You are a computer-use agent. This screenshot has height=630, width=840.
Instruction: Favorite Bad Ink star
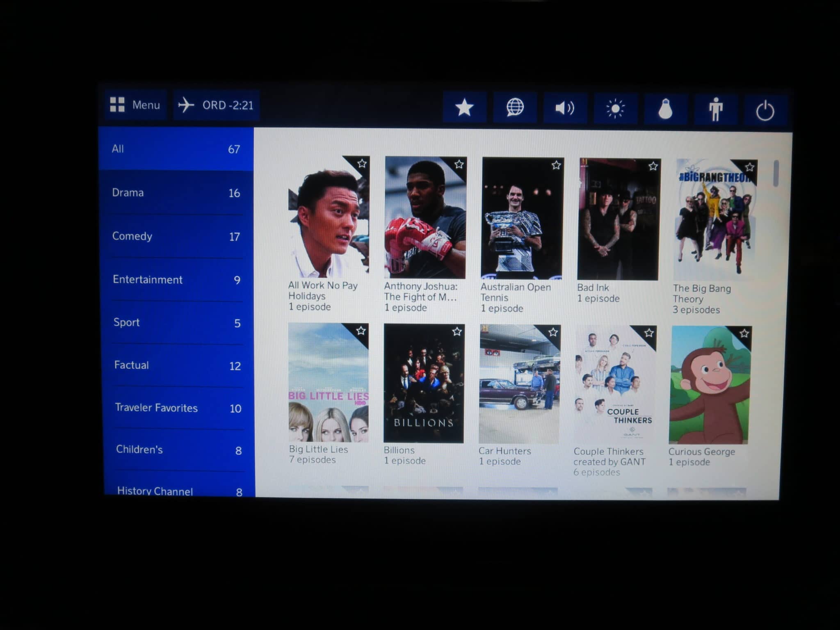653,166
